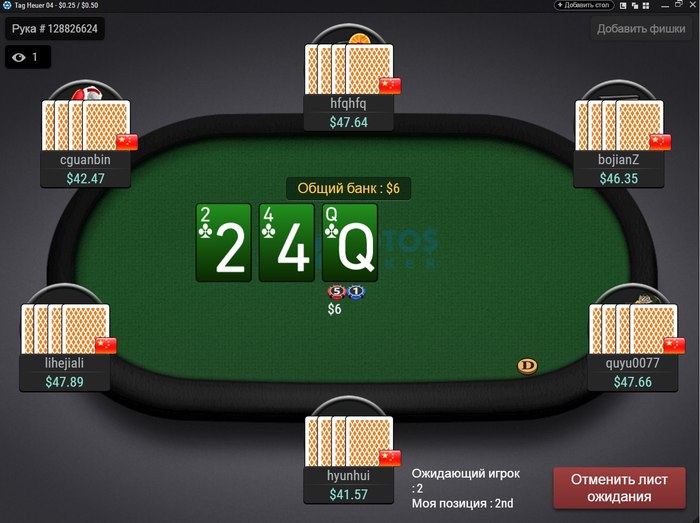This screenshot has width=700, height=523.
Task: Click cguanbin's Santa hat avatar
Action: 87,93
